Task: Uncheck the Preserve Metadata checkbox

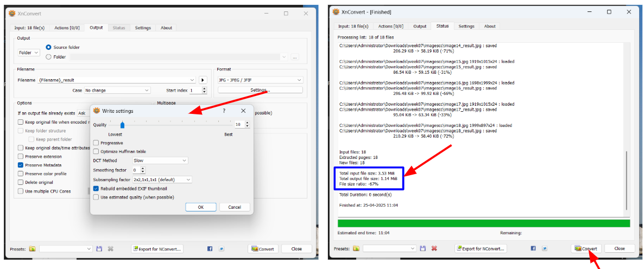Action: [x=21, y=165]
